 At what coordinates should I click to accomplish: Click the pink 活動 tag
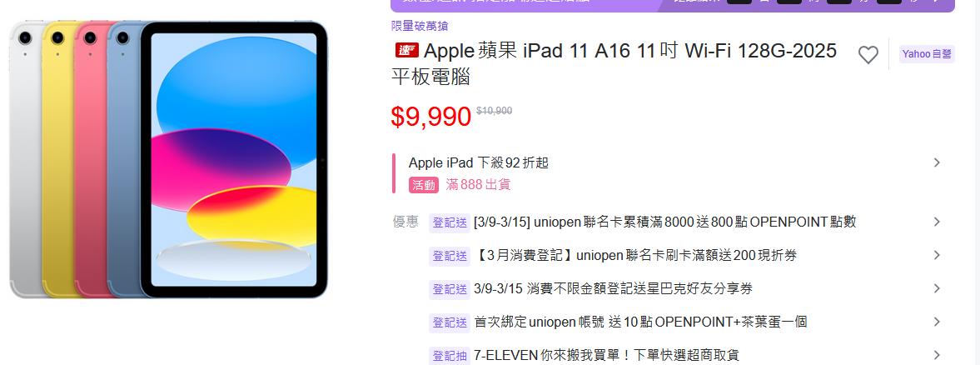click(x=424, y=185)
